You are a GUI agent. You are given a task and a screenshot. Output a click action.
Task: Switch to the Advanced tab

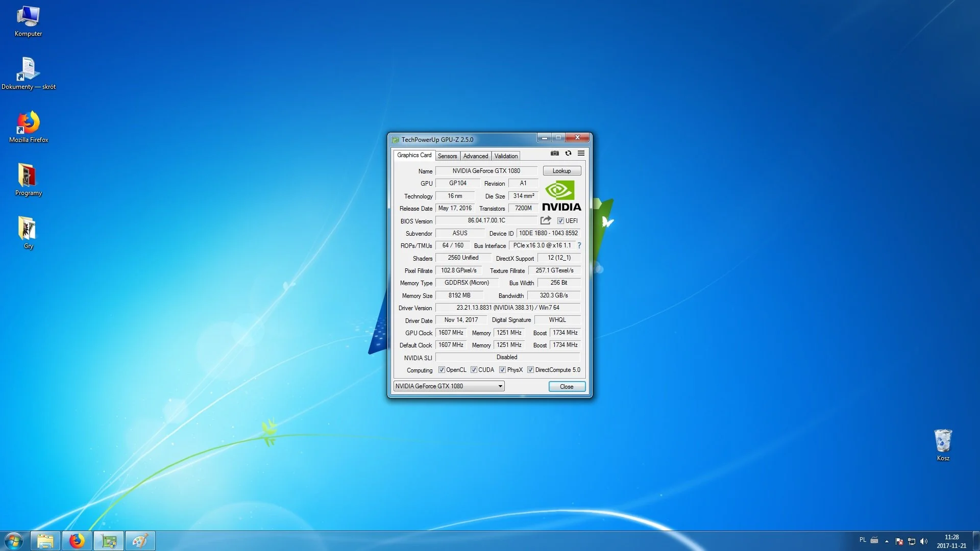[x=476, y=156]
